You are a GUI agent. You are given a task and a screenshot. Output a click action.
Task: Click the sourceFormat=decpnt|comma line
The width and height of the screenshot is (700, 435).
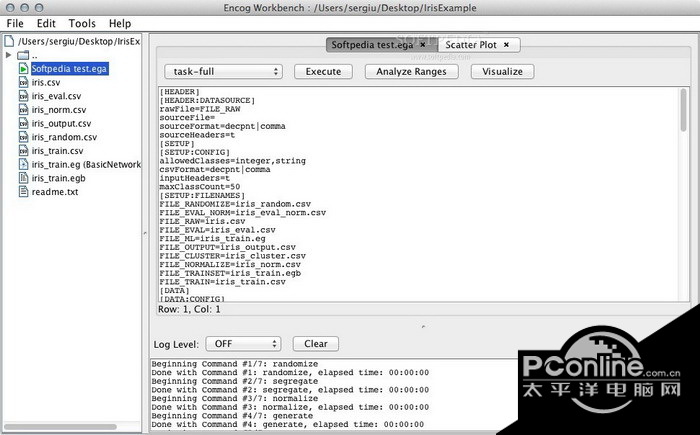(222, 126)
